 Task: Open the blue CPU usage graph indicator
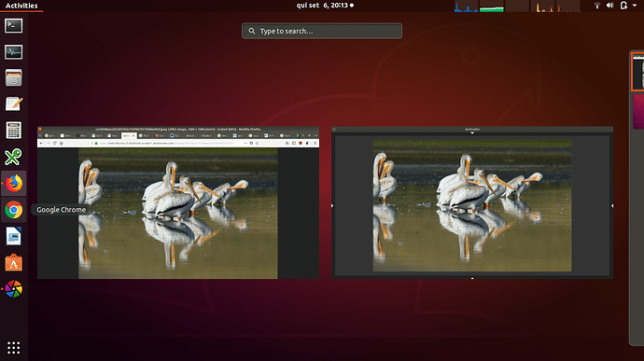pyautogui.click(x=466, y=7)
